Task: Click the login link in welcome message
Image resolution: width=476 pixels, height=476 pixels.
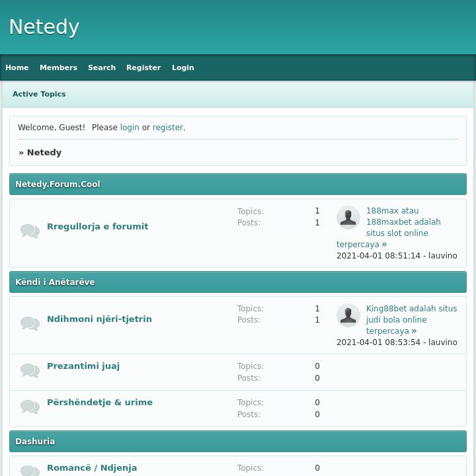Action: [x=130, y=128]
